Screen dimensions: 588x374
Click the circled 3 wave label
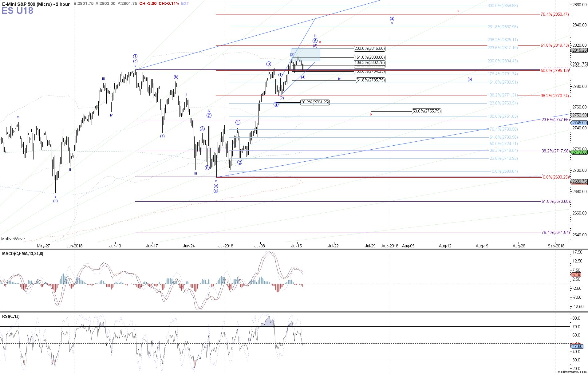click(269, 64)
